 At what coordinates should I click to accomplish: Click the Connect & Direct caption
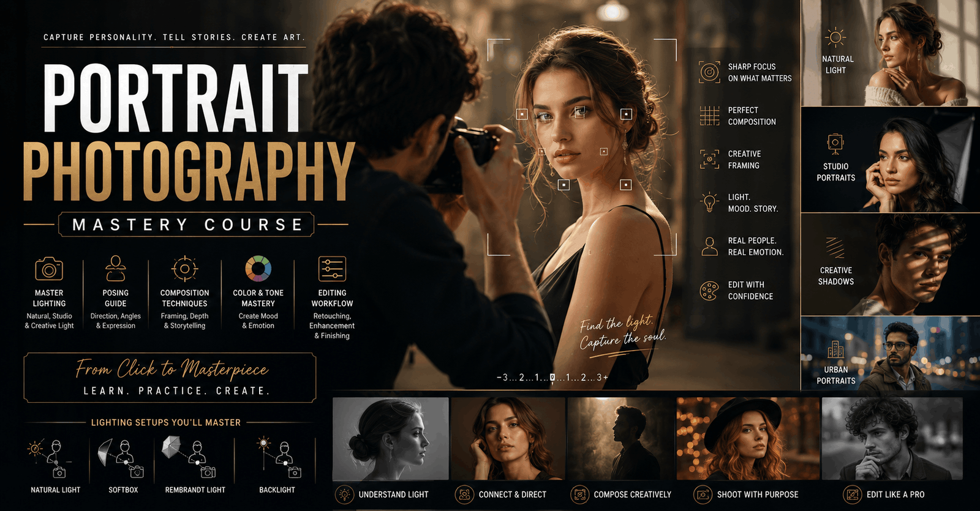point(512,494)
